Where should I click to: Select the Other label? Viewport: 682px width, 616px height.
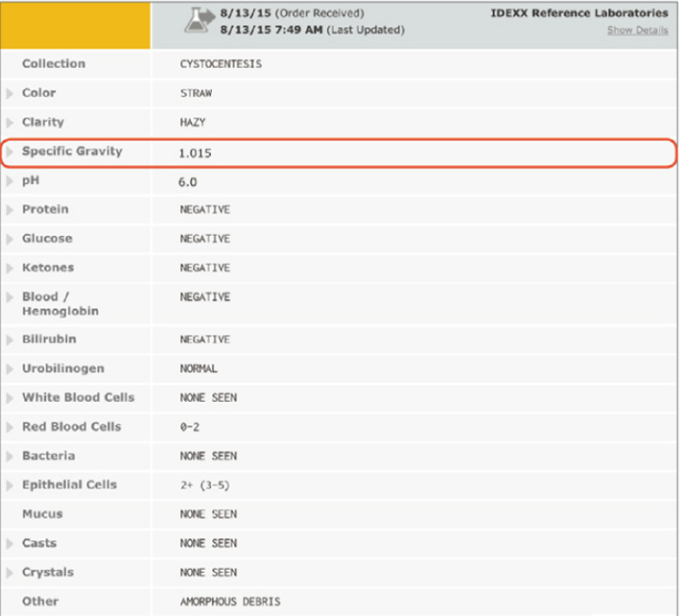[x=40, y=602]
